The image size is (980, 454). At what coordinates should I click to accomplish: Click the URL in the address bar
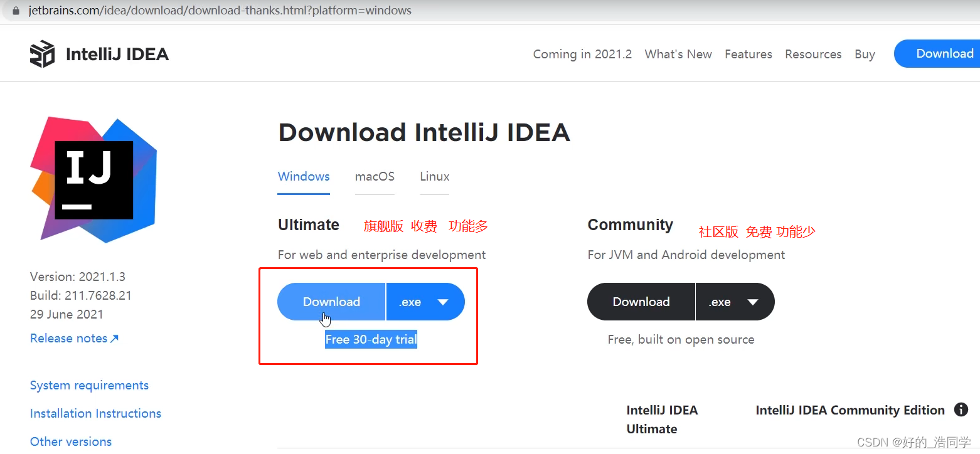220,11
